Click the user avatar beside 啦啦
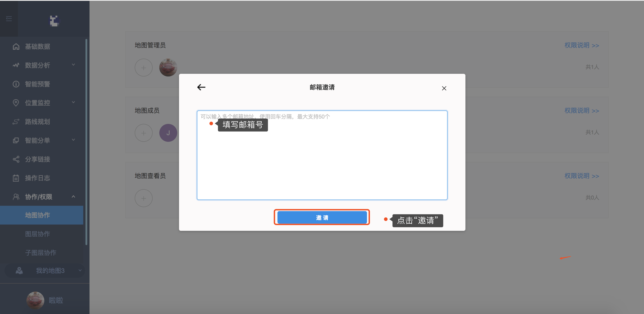Screen dimensions: 644x314 coord(35,300)
